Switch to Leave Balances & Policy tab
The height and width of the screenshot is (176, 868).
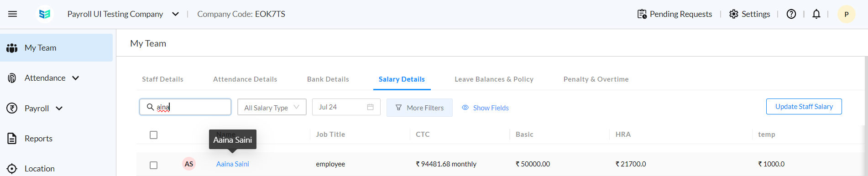pyautogui.click(x=494, y=79)
